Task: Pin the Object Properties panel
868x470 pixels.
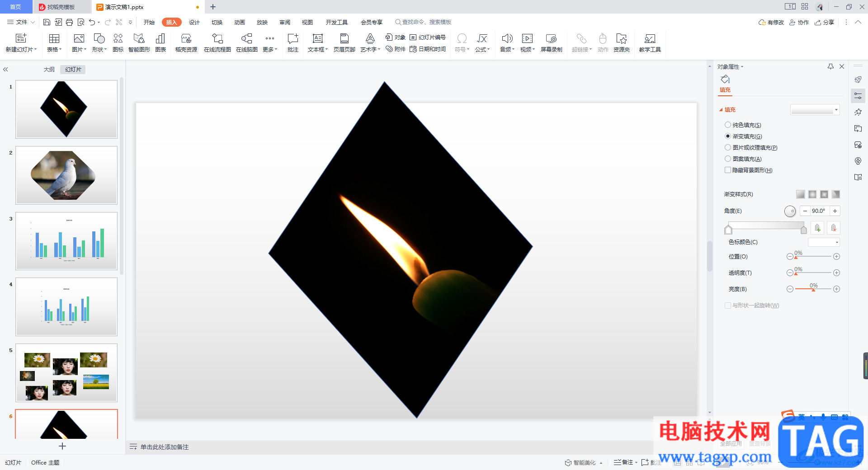Action: [x=830, y=66]
